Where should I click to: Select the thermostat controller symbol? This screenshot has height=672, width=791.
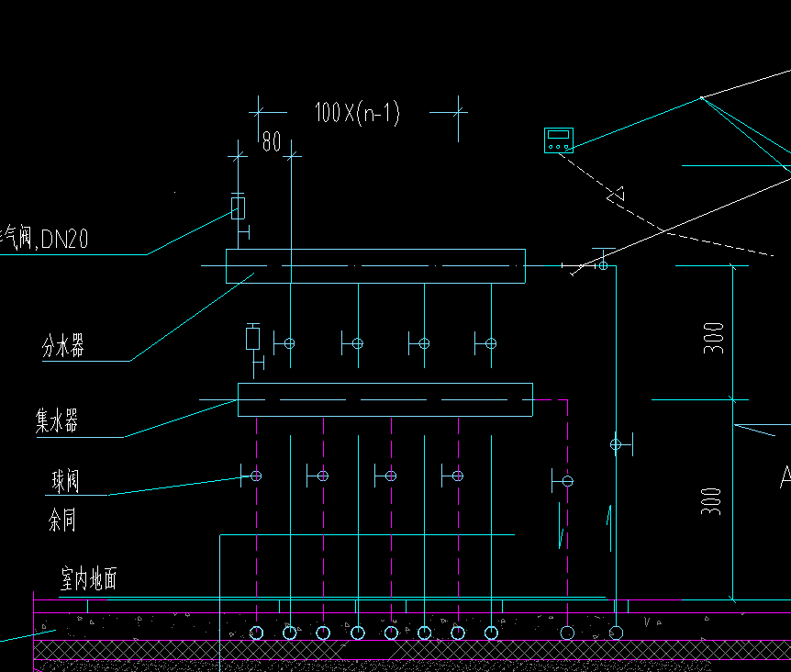[x=559, y=140]
